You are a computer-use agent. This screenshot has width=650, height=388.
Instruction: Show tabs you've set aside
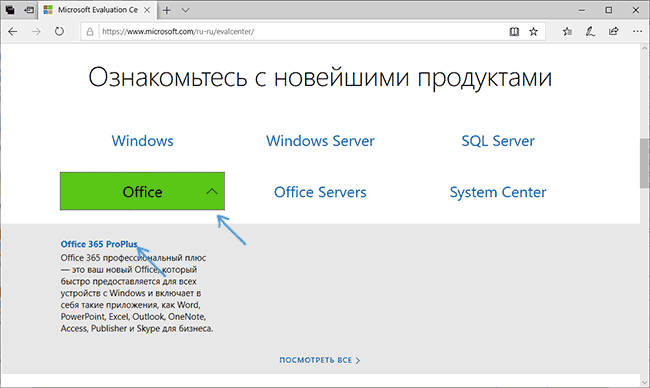click(10, 10)
